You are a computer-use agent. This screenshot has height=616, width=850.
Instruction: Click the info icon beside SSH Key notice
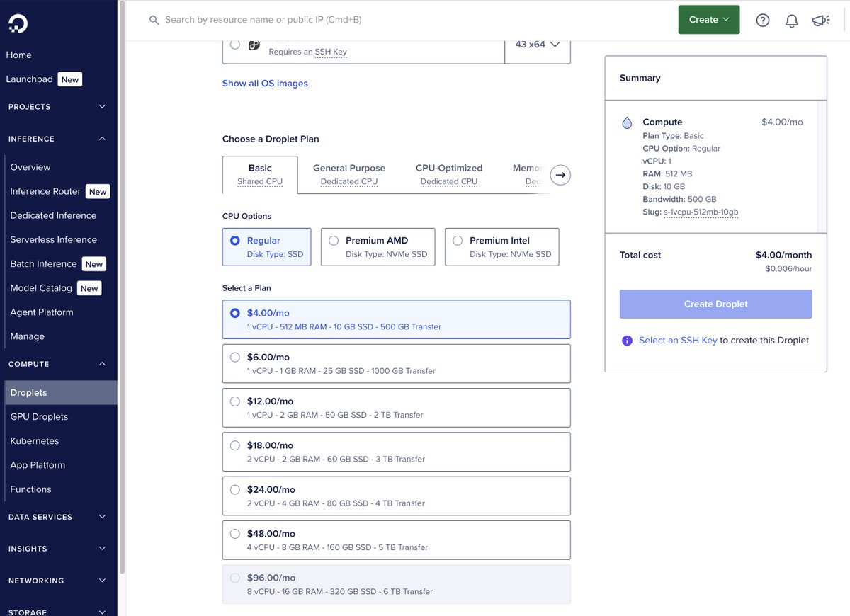(627, 341)
